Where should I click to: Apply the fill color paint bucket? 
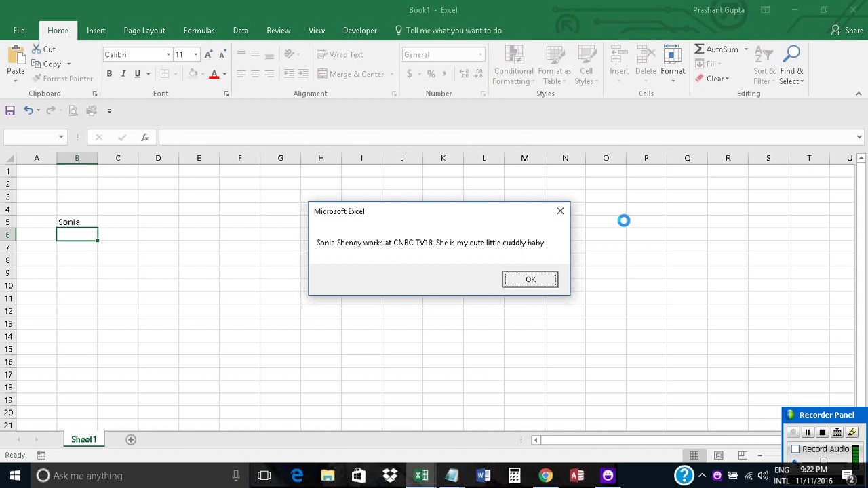[193, 74]
